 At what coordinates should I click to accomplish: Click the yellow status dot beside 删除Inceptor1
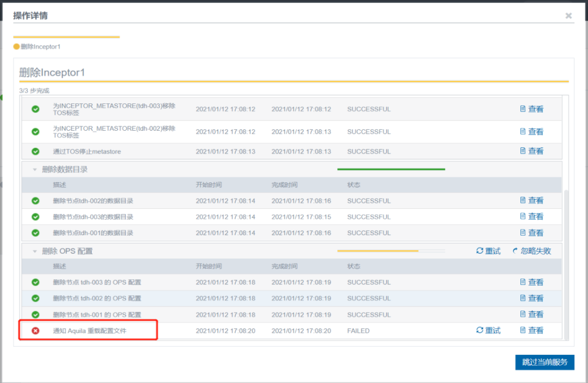coord(16,47)
